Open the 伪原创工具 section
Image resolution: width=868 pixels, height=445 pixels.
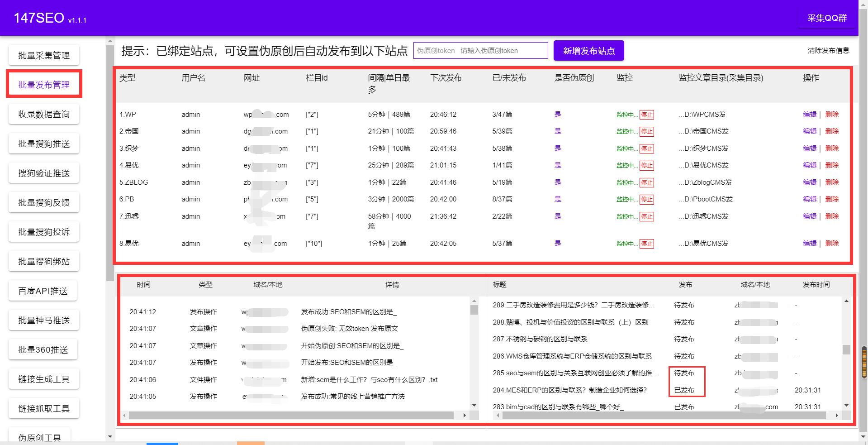(x=40, y=436)
